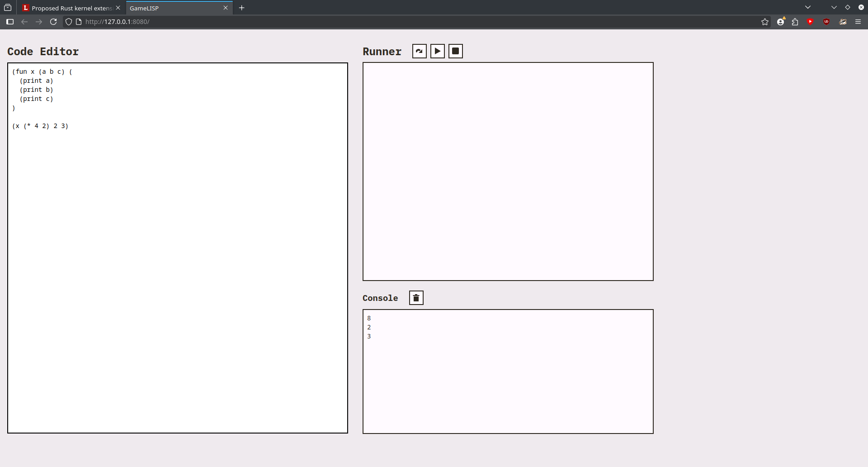Viewport: 868px width, 467px height.
Task: Click the Runner restart (squiggle) button
Action: (419, 51)
